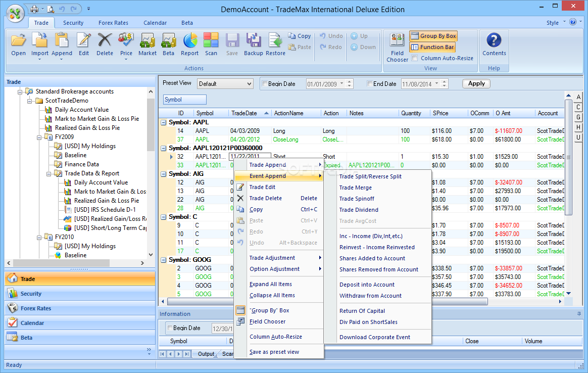Collapse the Symbol: AAPL group
This screenshot has height=373, width=588.
tap(164, 122)
